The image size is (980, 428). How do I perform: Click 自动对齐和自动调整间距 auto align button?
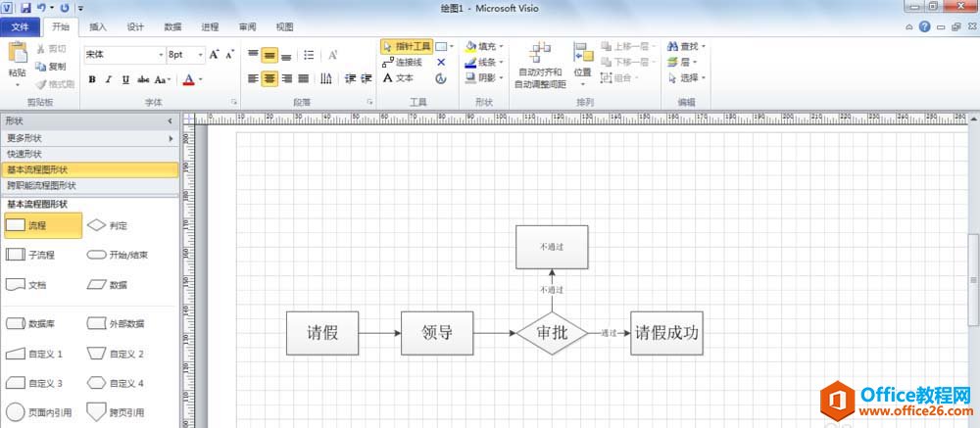541,65
